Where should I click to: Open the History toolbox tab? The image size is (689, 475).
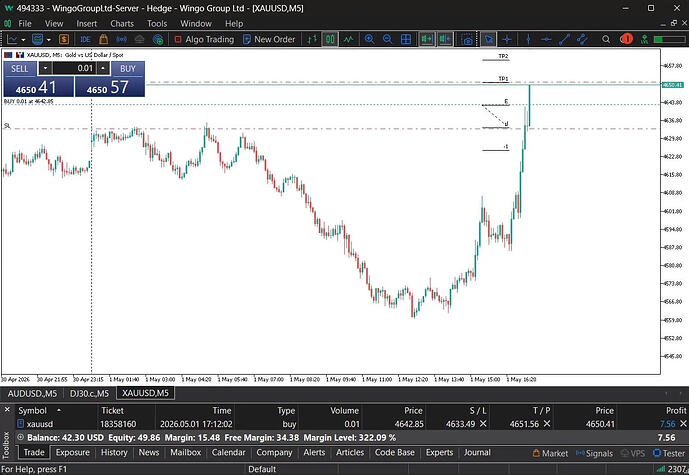[114, 453]
